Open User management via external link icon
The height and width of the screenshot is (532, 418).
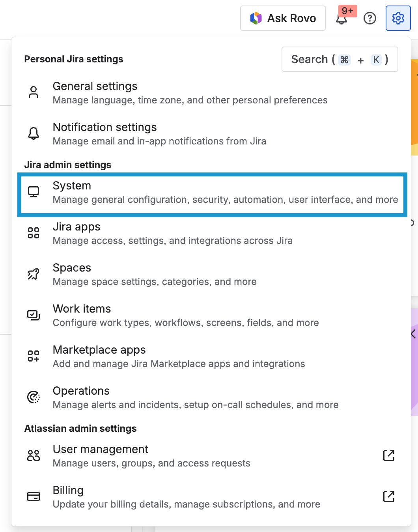tap(388, 455)
